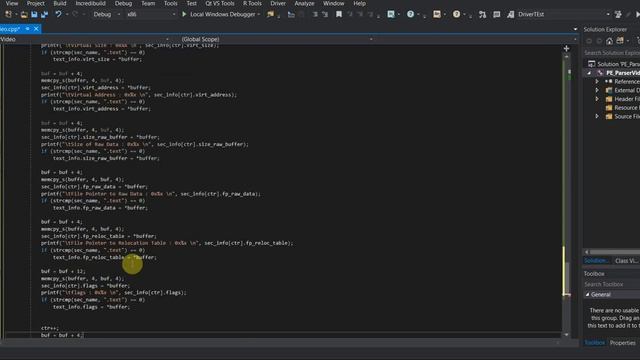Switch to the Solution Explorer bottom tab
640x360 pixels.
coord(596,261)
